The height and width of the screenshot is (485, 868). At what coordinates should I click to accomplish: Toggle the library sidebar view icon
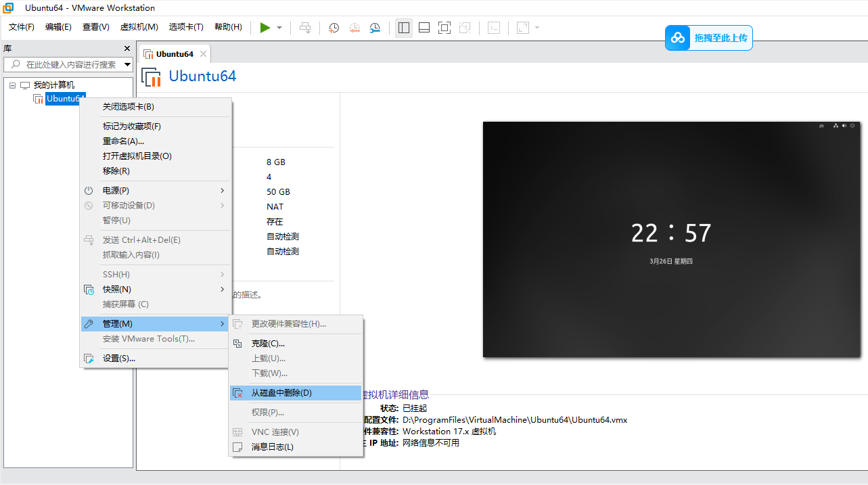tap(404, 28)
